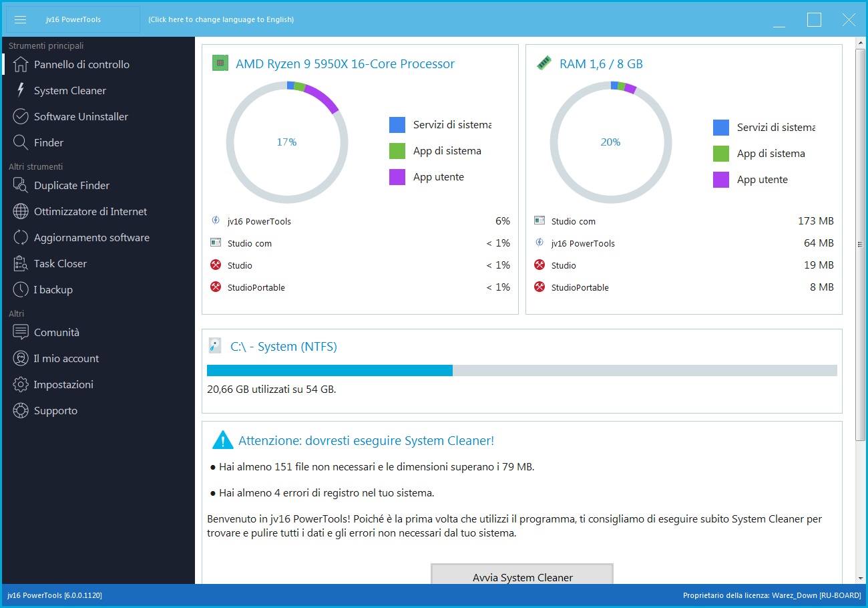Click the version label in status bar
The image size is (868, 608).
tap(55, 595)
